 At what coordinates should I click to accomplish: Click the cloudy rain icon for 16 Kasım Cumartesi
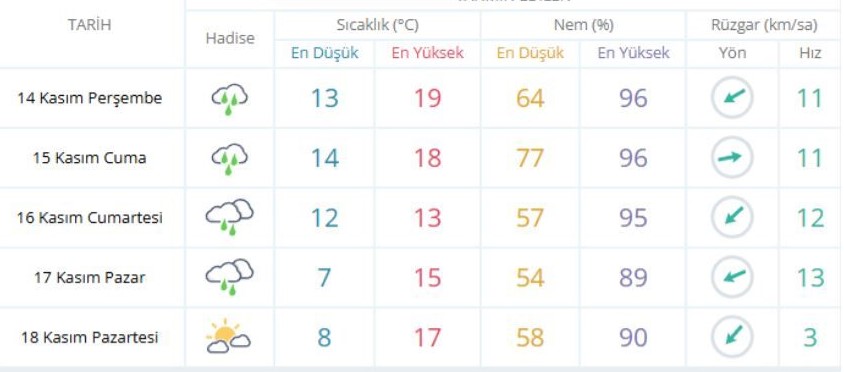point(229,218)
